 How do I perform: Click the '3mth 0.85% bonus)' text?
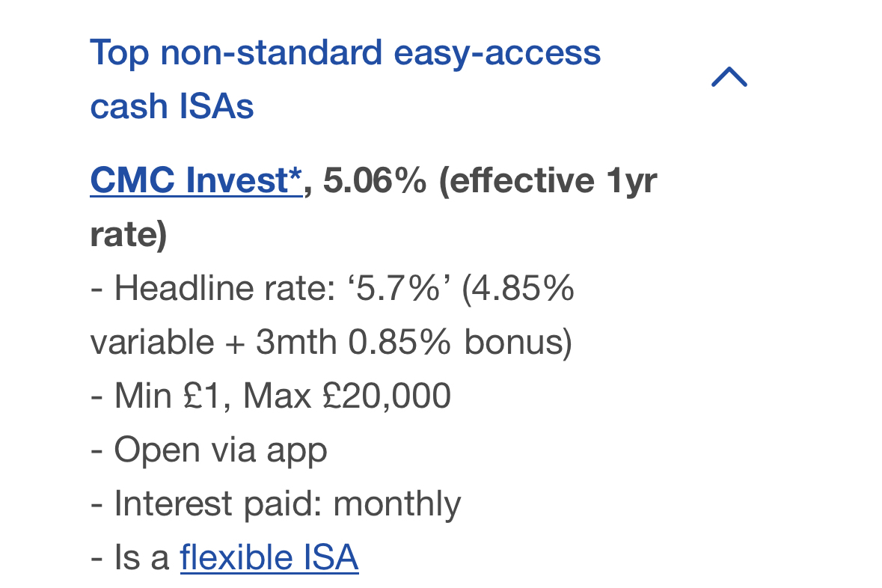point(414,342)
